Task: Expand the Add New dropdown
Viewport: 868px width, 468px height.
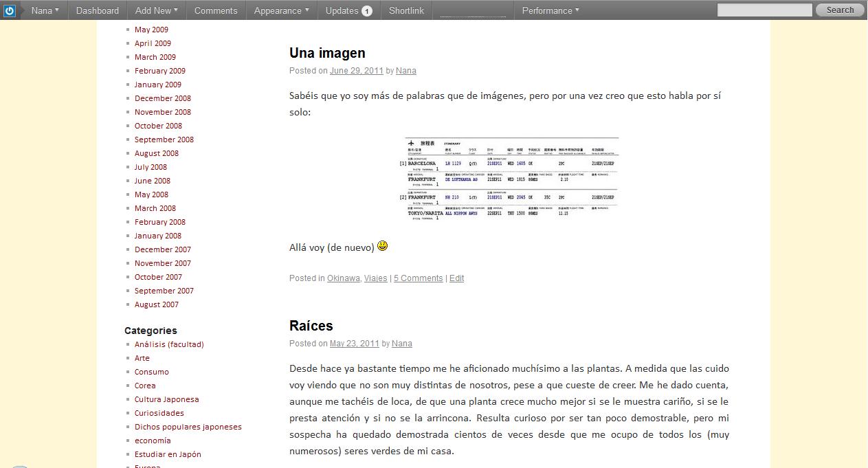Action: [157, 10]
